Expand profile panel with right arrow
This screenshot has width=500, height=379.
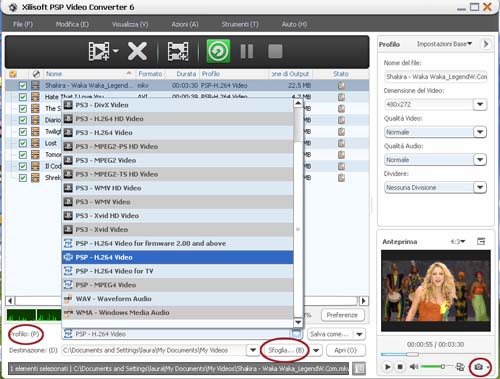click(486, 44)
